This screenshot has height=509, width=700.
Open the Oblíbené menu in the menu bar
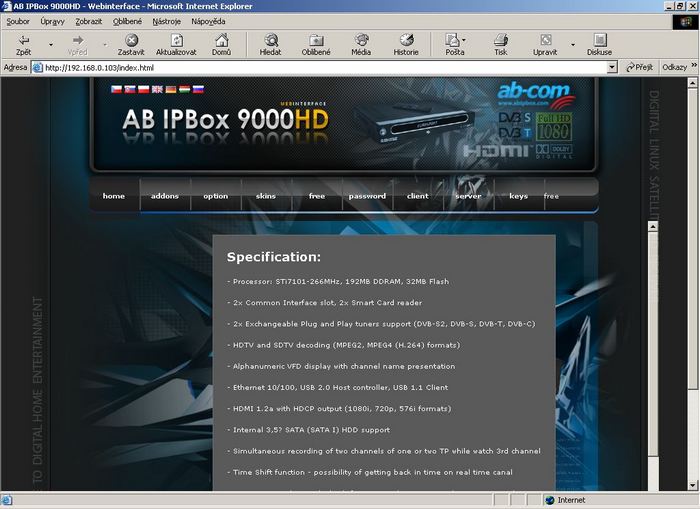127,21
